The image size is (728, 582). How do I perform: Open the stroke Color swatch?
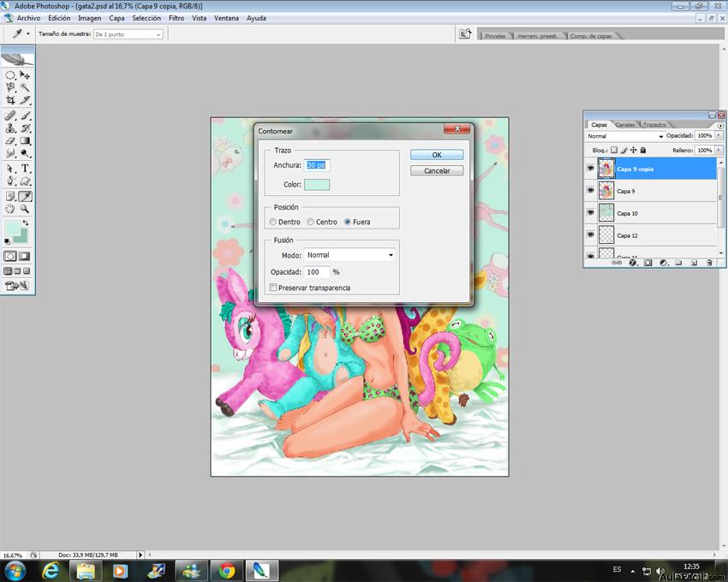(x=317, y=185)
